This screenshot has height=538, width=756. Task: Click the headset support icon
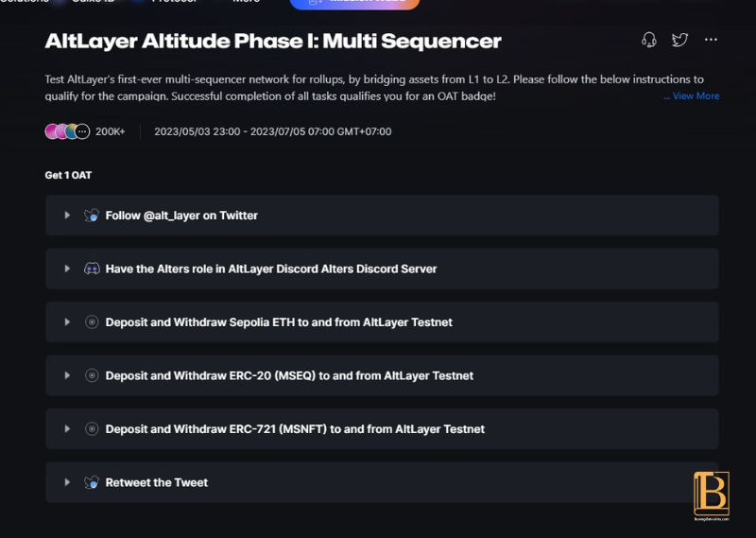(649, 40)
